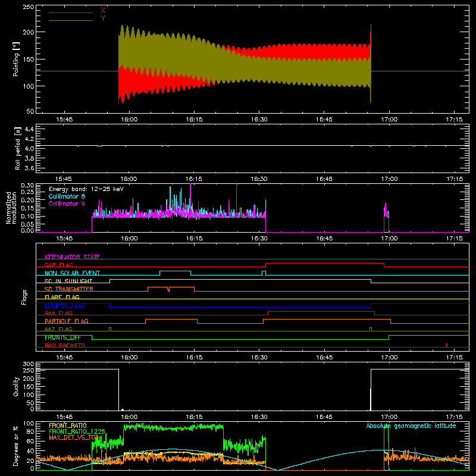
Task: Click '16:15' tick under Roll period plot
Action: click(195, 179)
